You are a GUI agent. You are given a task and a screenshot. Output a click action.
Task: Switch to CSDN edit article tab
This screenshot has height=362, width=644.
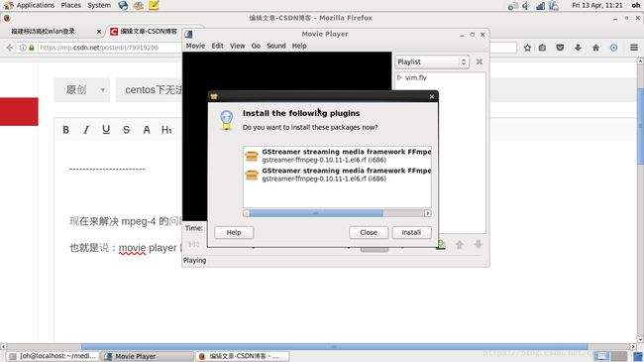[x=144, y=32]
